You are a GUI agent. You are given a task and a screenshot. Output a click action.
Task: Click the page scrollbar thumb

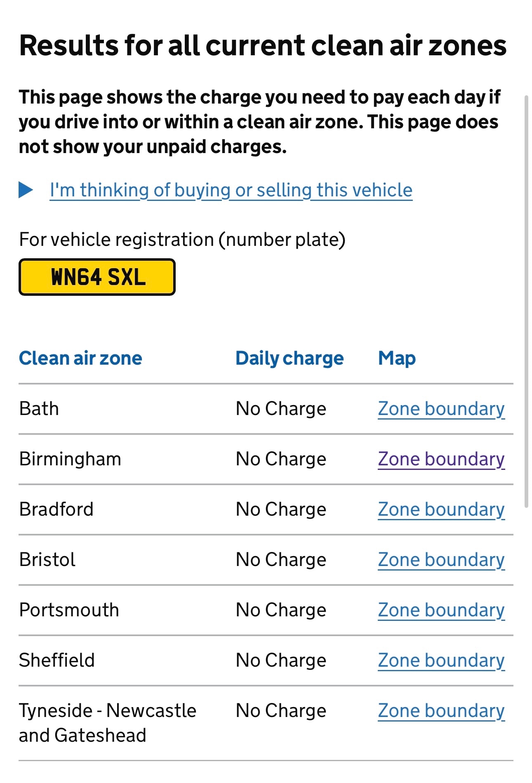point(526,301)
